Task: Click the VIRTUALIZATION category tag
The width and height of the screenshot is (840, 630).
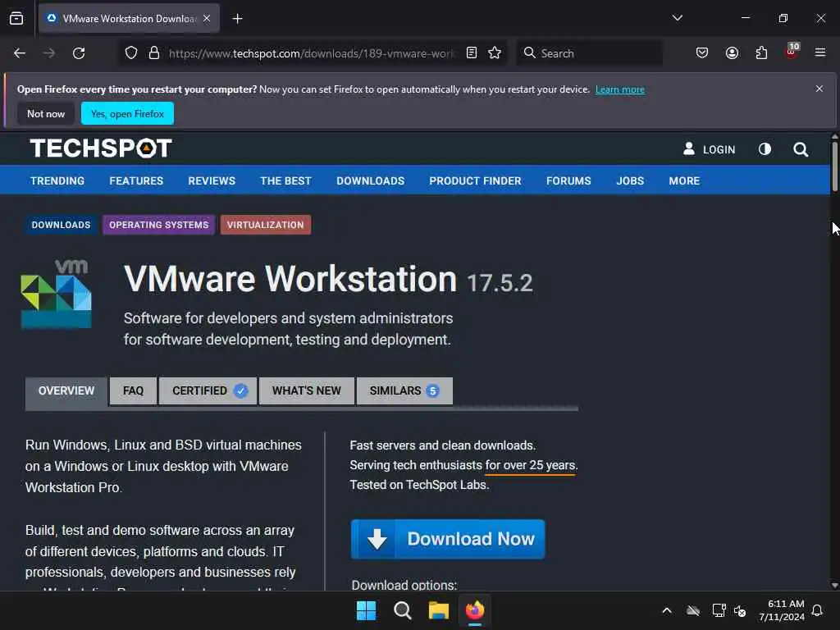Action: coord(265,225)
